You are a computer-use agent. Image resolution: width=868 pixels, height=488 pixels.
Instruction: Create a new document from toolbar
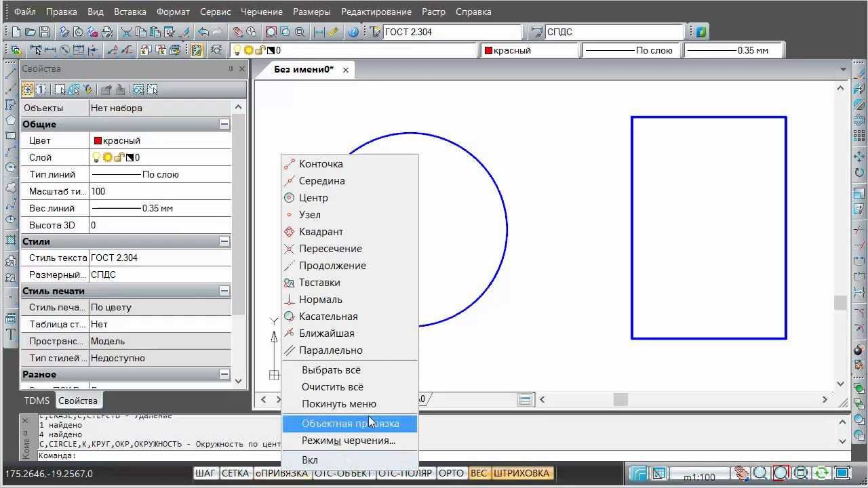click(16, 32)
